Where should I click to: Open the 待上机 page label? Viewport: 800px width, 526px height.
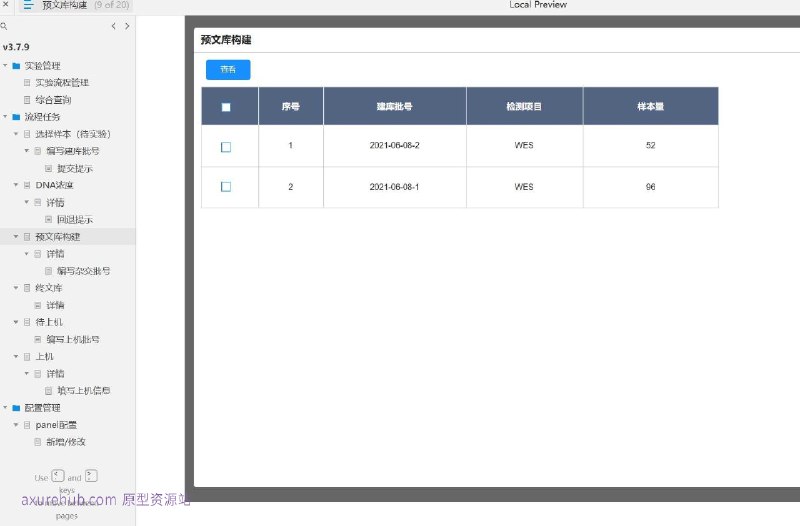(x=49, y=322)
